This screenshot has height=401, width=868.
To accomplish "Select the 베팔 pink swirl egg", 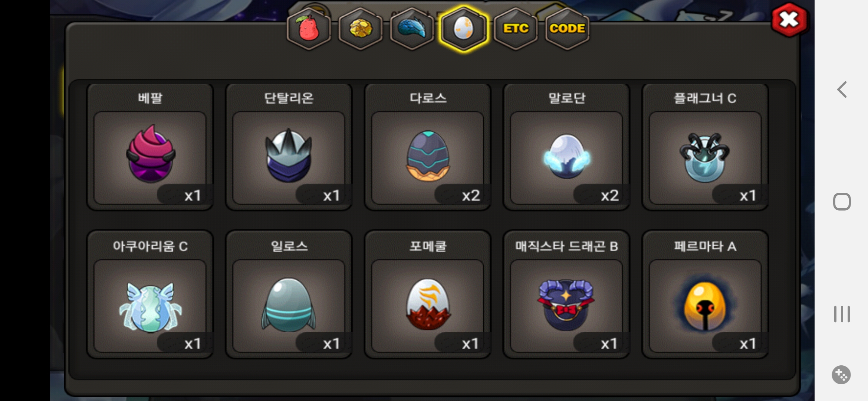I will [x=150, y=147].
